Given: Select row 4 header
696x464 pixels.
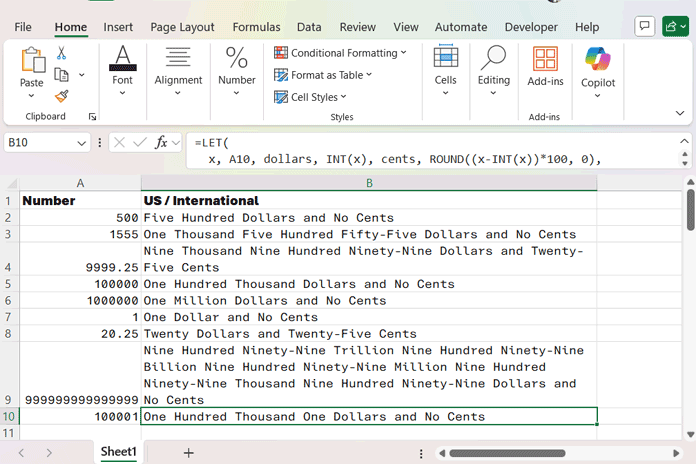Looking at the screenshot, I should pos(9,259).
